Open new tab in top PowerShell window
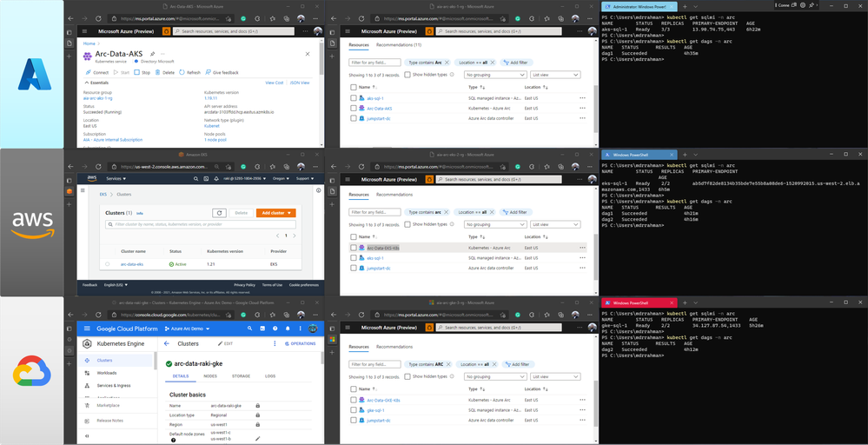This screenshot has height=445, width=868. click(685, 6)
